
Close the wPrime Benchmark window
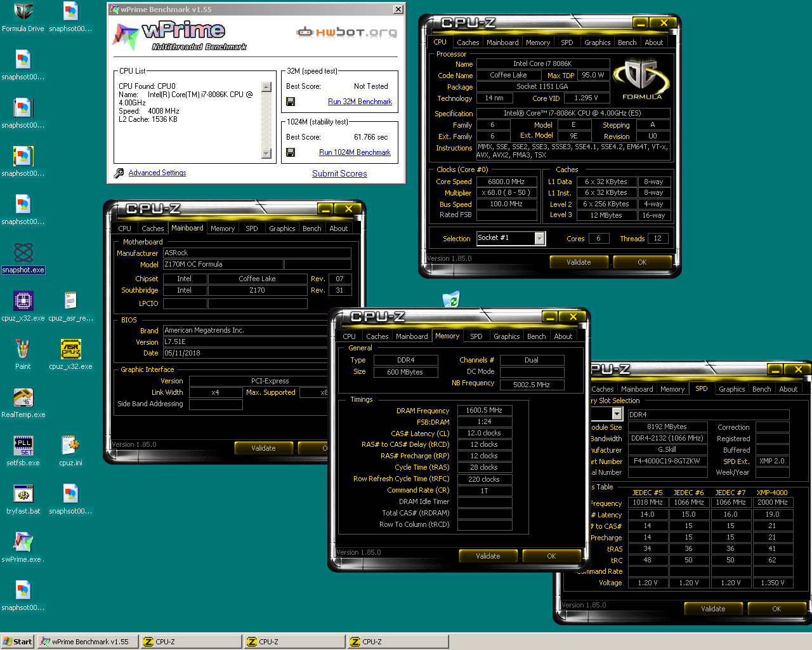point(398,10)
